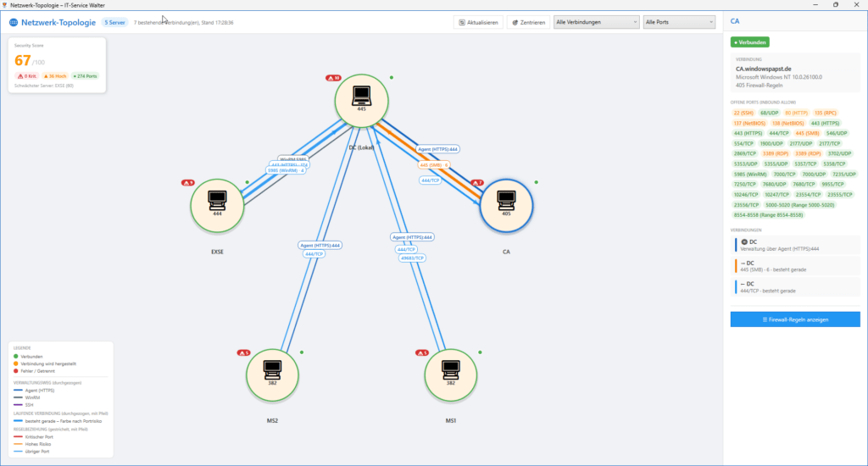This screenshot has width=868, height=466.
Task: Click the green status dot next to DC node
Action: [392, 77]
